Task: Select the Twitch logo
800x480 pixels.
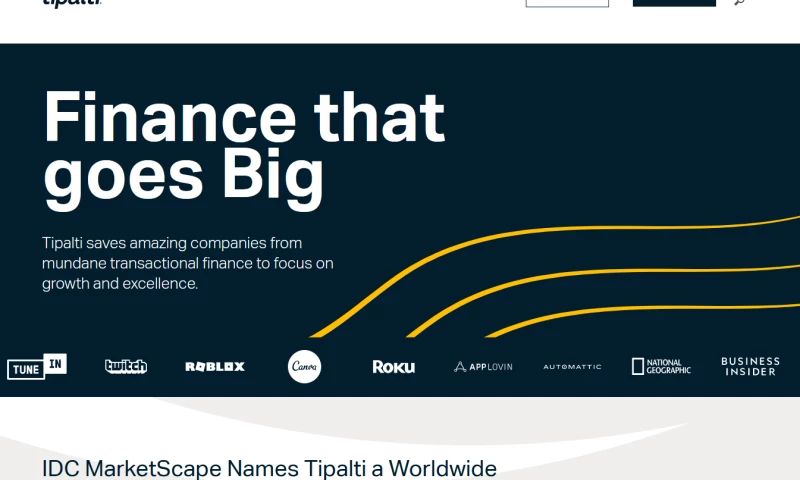Action: tap(126, 366)
